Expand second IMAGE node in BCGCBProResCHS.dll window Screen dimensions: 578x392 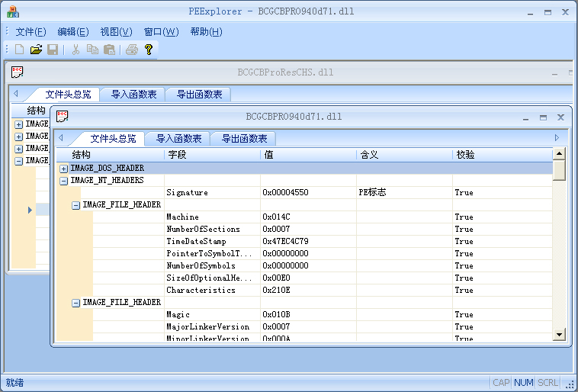pyautogui.click(x=18, y=137)
